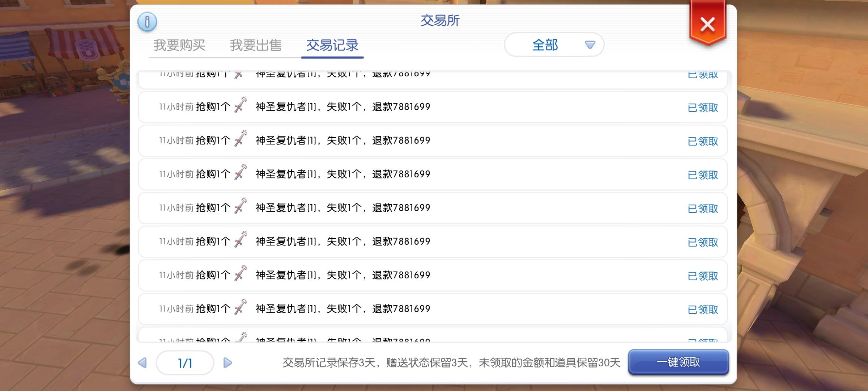The image size is (868, 391).
Task: Select the 交易记录 tab
Action: click(332, 45)
